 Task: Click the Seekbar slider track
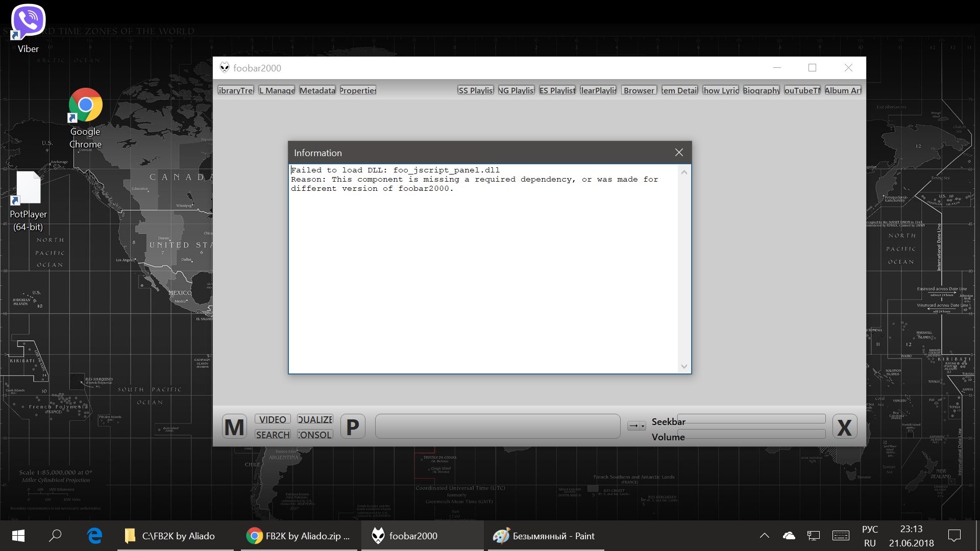pyautogui.click(x=751, y=419)
